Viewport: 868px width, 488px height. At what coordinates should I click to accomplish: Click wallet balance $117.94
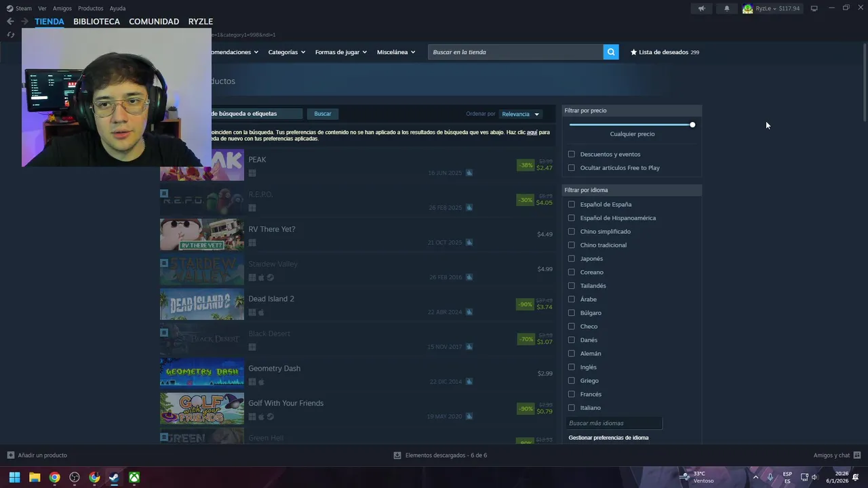click(x=789, y=9)
